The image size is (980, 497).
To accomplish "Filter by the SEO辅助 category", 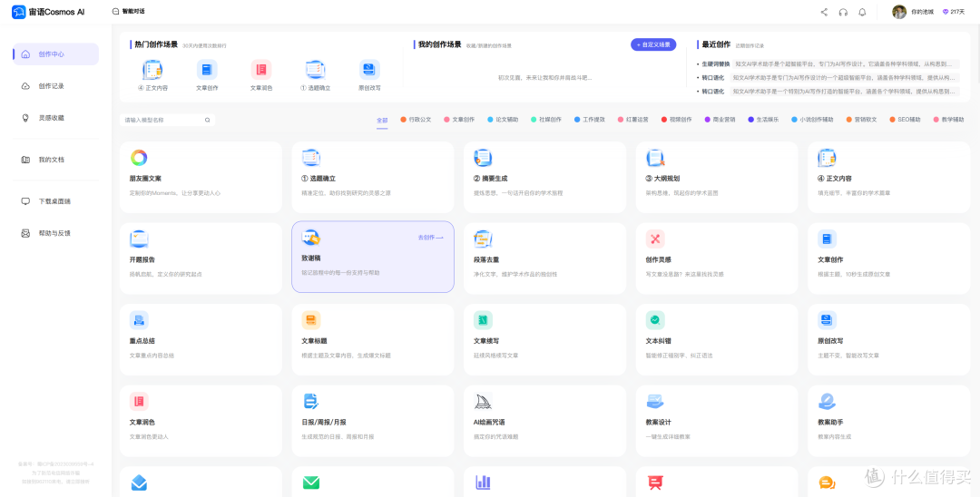I will click(x=905, y=119).
